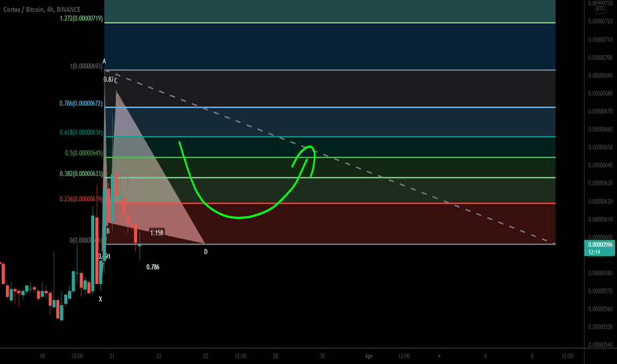Click date label 4 on the time axis
This screenshot has width=617, height=364.
[439, 356]
